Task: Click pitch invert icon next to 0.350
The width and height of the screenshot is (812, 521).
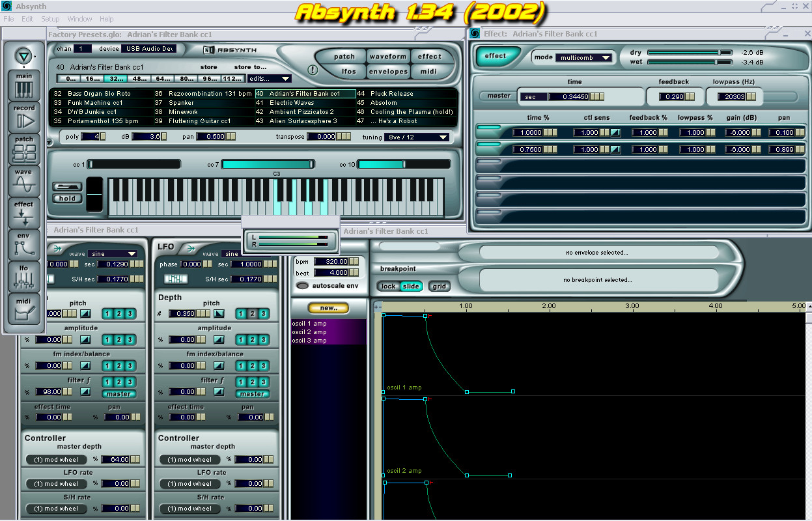Action: pos(219,313)
